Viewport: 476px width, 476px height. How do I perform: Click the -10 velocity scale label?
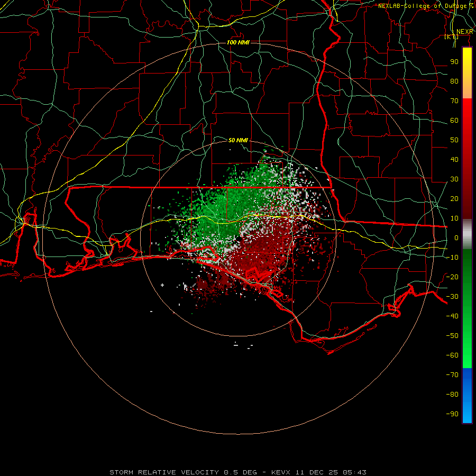[x=452, y=258]
